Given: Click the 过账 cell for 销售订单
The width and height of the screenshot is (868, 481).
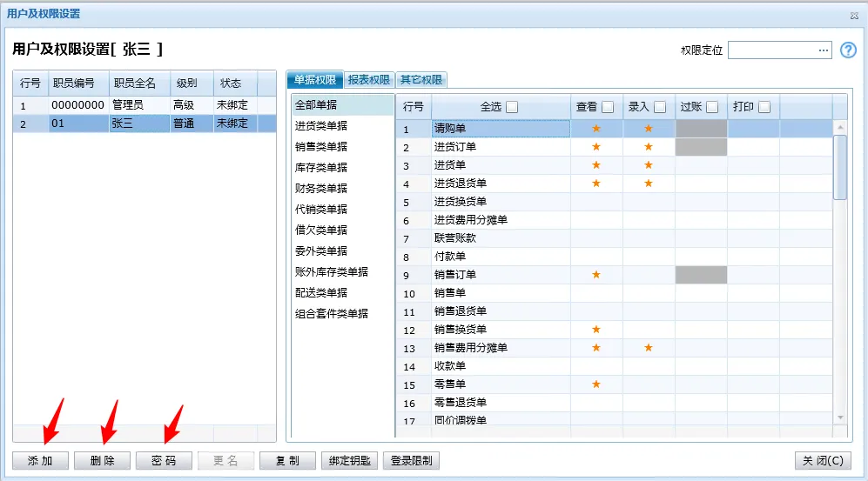Looking at the screenshot, I should click(x=702, y=274).
